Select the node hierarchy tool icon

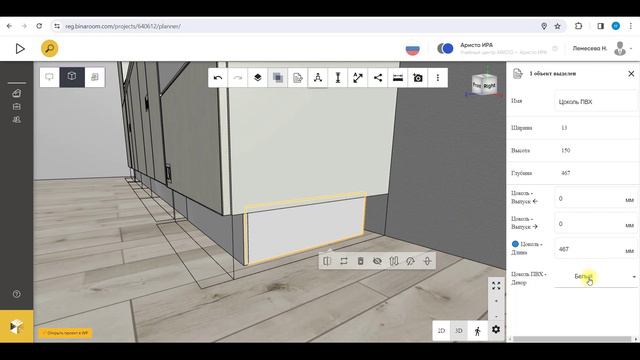coord(318,78)
